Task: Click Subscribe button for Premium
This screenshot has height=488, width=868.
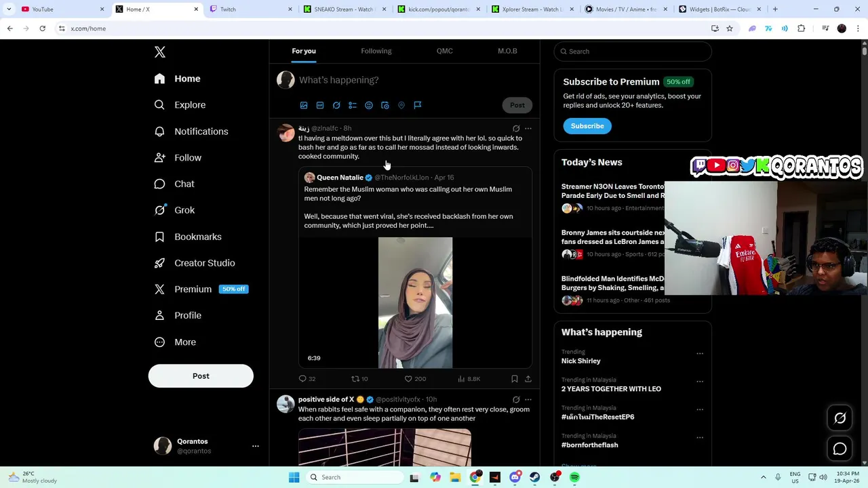Action: click(x=587, y=126)
